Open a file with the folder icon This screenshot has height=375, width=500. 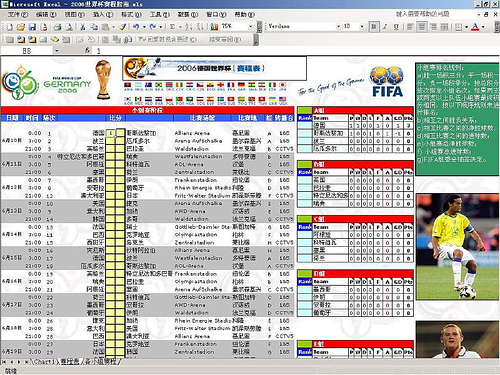[21, 27]
